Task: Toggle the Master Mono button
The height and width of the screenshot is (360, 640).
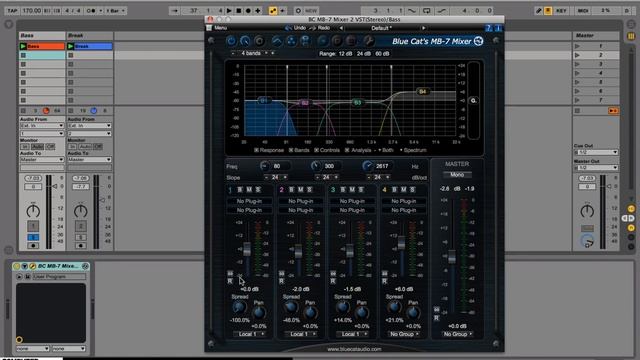Action: [x=457, y=175]
